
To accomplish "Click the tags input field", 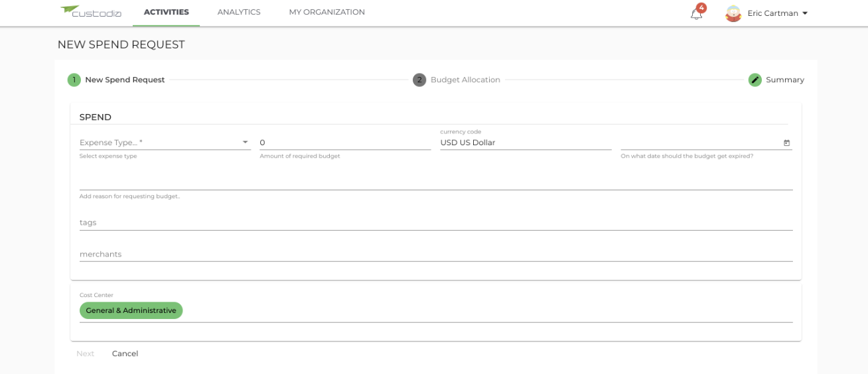I will 436,223.
